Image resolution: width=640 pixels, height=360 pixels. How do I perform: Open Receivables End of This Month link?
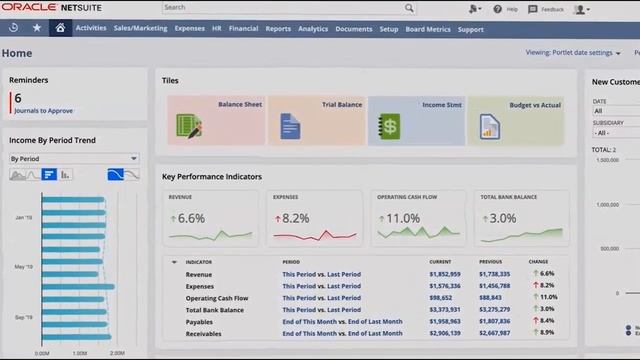[342, 333]
